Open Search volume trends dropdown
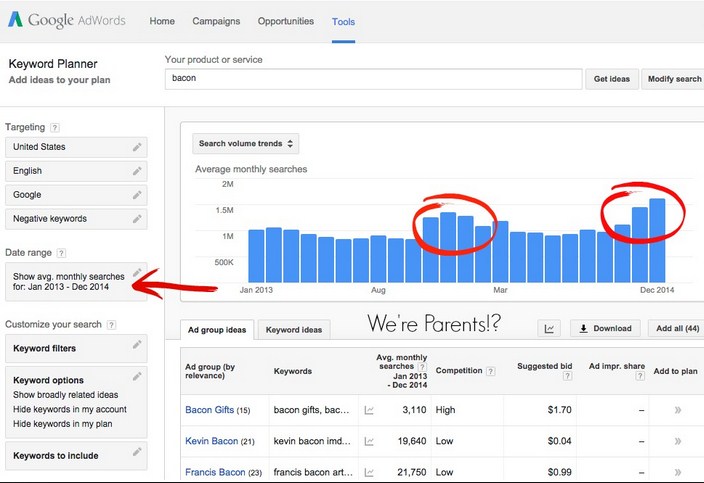Viewport: 704px width, 483px height. (246, 144)
